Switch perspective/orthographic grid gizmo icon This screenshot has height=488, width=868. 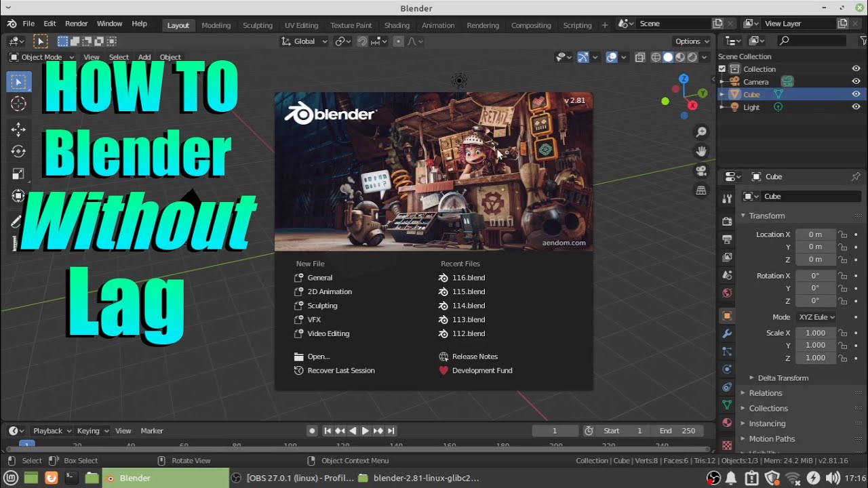[x=702, y=190]
